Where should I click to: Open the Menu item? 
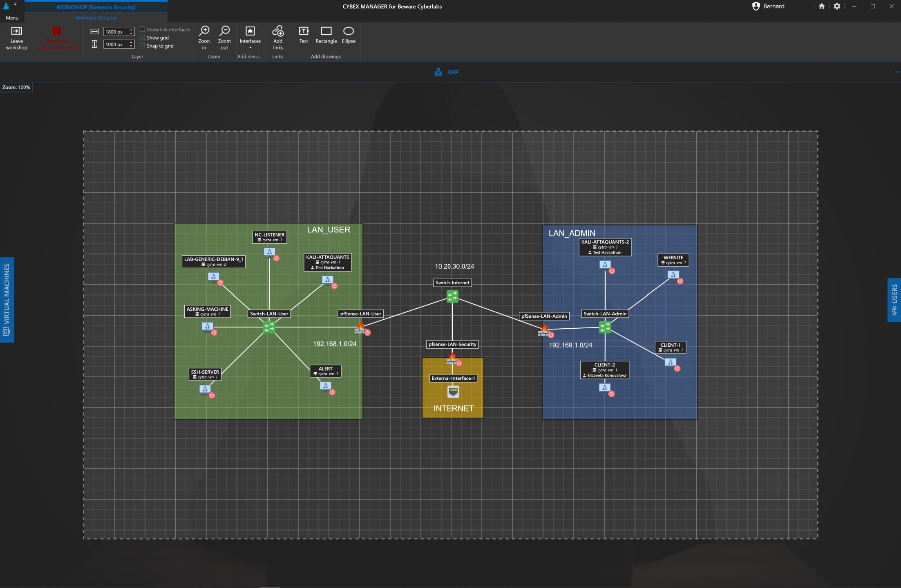(x=12, y=18)
